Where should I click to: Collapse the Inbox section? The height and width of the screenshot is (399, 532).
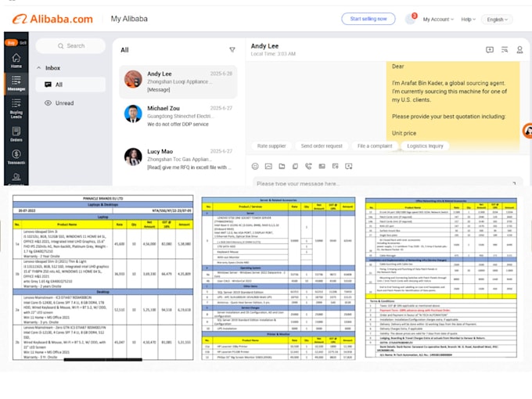click(38, 68)
